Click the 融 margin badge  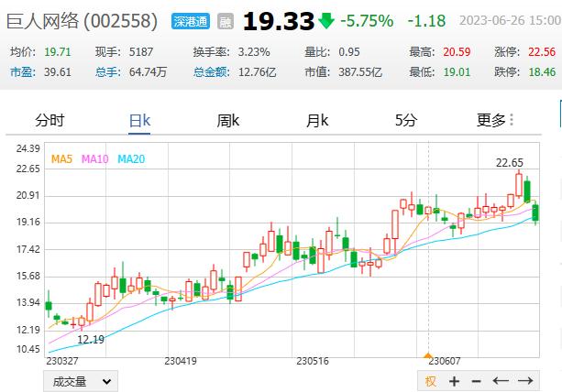coord(226,21)
